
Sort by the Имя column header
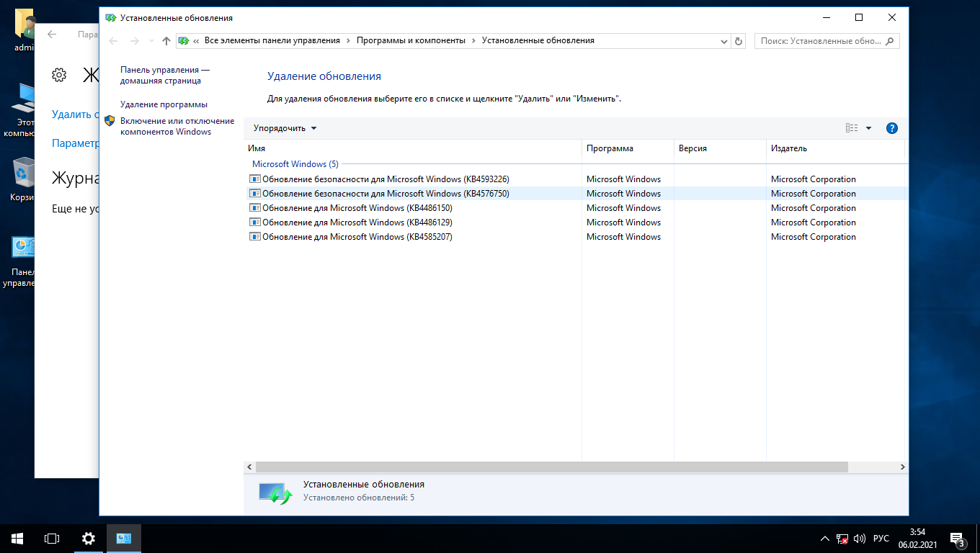413,148
